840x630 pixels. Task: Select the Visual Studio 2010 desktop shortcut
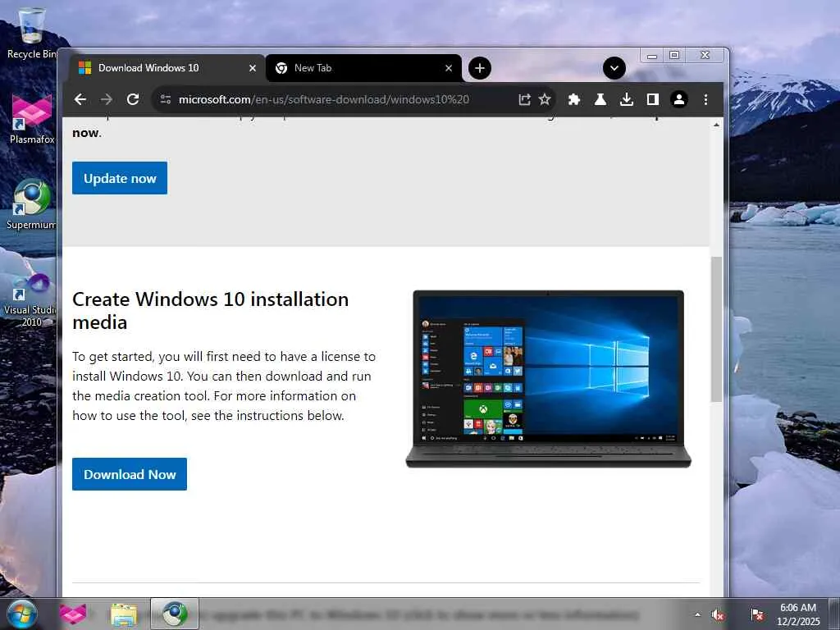pyautogui.click(x=30, y=300)
